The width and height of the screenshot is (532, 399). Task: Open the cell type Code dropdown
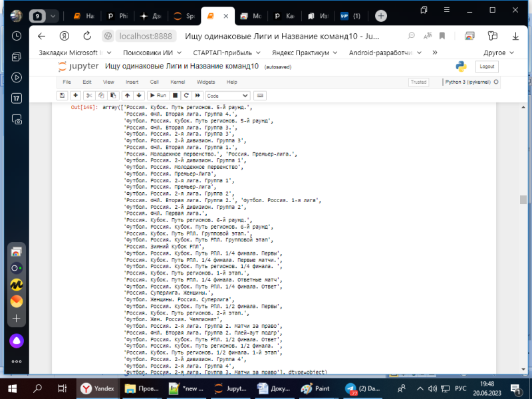pos(227,96)
